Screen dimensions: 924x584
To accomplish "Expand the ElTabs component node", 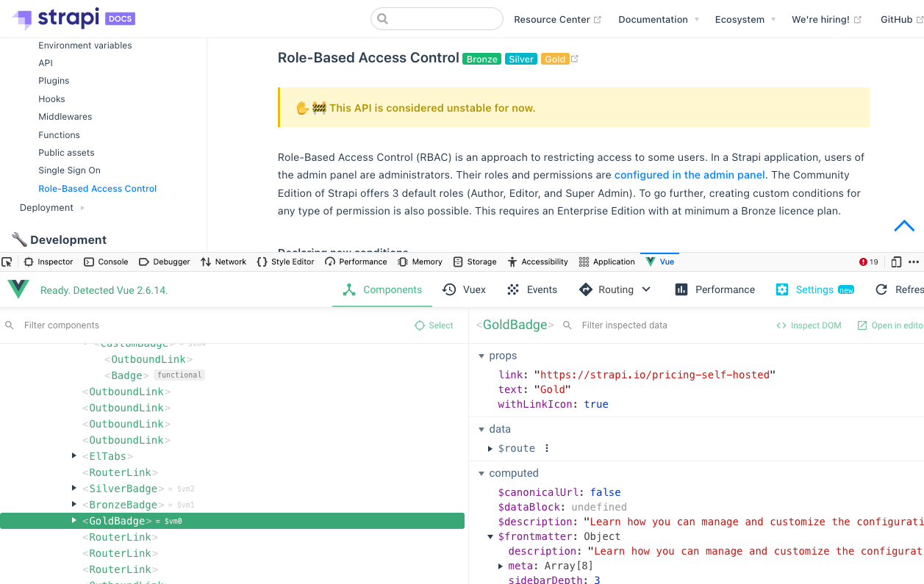I will [74, 456].
